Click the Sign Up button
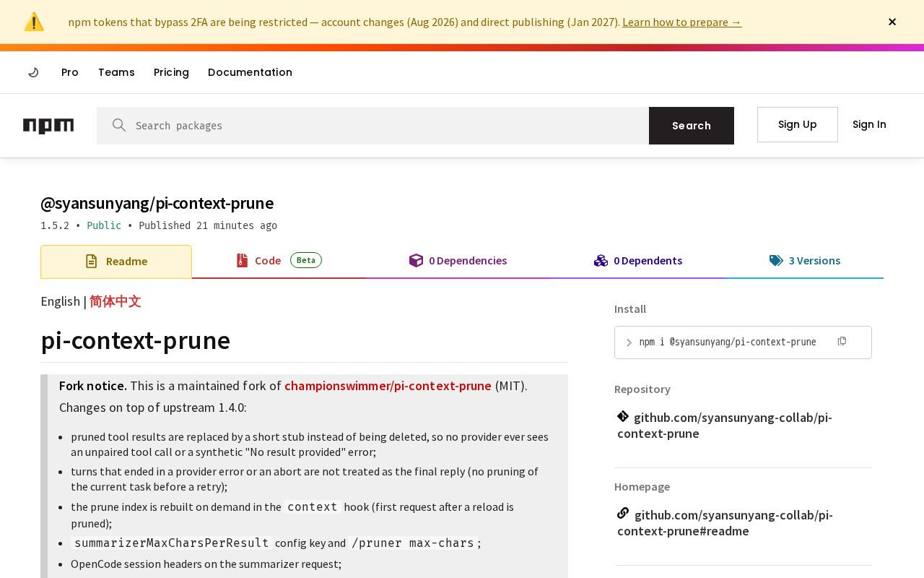The height and width of the screenshot is (578, 924). (798, 124)
